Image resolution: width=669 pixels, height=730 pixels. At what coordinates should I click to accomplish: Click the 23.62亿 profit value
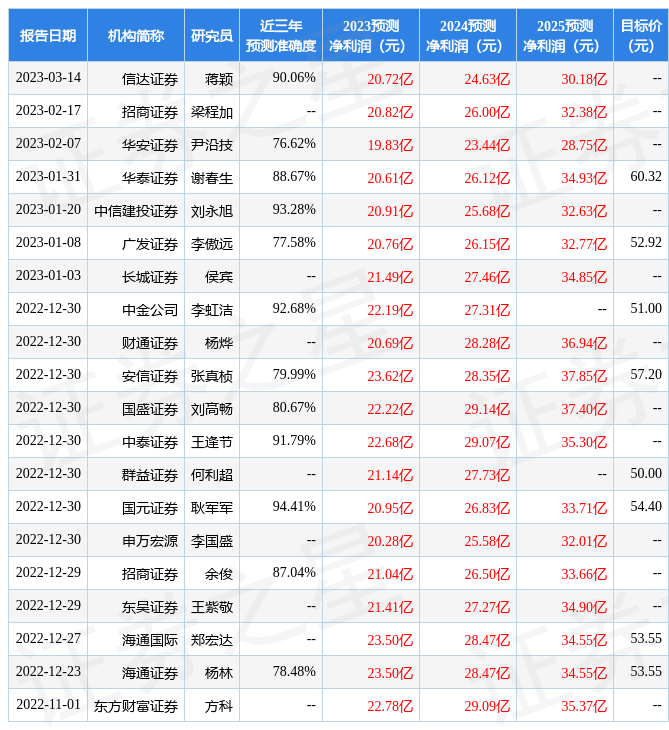click(390, 376)
